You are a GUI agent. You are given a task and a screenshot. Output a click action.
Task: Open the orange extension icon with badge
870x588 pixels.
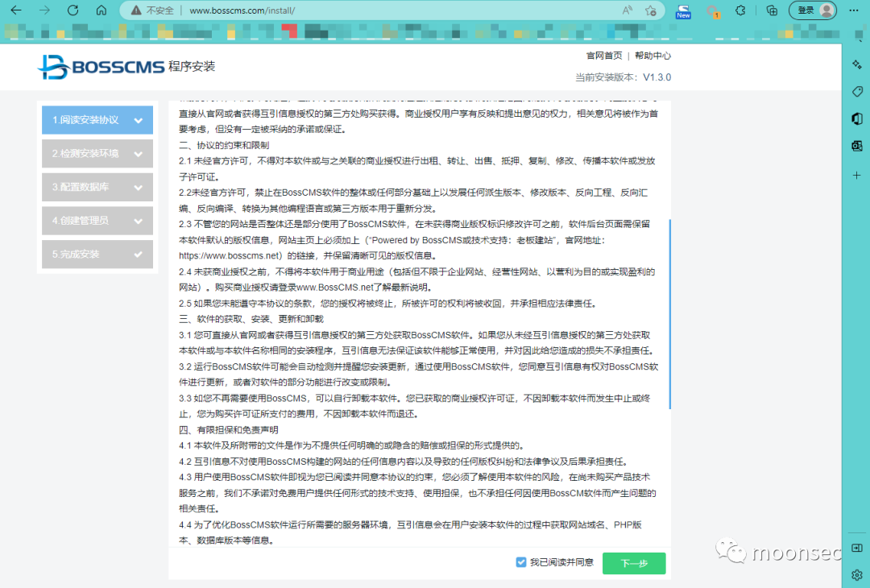[712, 11]
